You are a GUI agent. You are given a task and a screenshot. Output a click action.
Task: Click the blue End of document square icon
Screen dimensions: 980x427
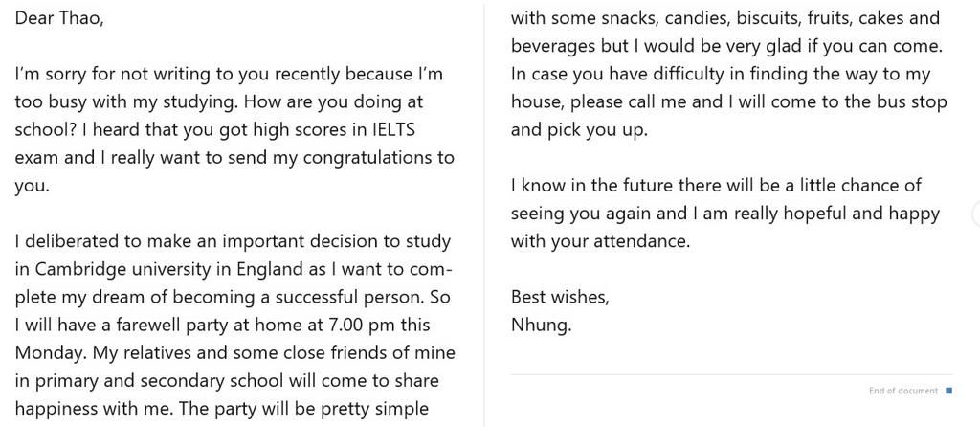coord(948,391)
